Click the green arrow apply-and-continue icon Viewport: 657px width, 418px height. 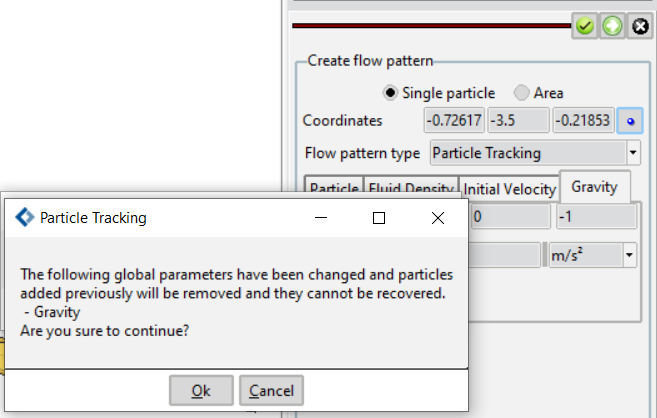pos(612,26)
